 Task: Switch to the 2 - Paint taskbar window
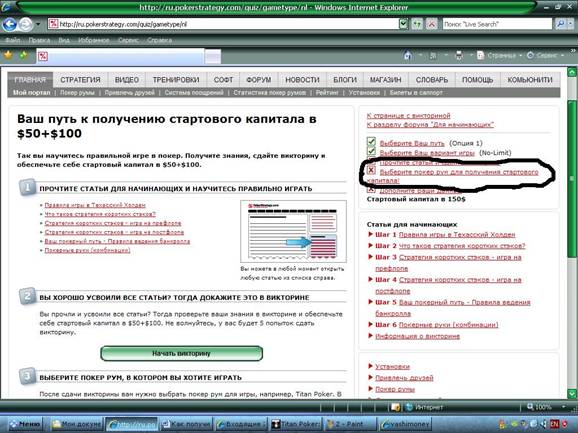(x=350, y=425)
